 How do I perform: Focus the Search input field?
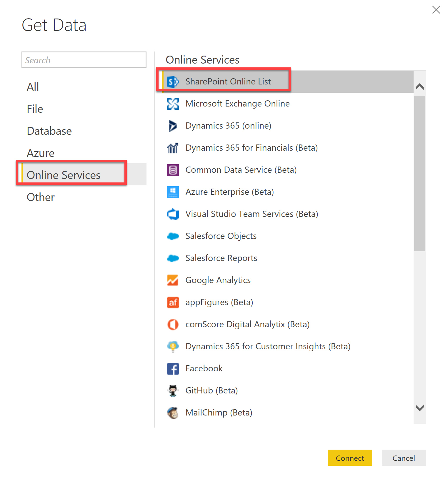pos(84,60)
